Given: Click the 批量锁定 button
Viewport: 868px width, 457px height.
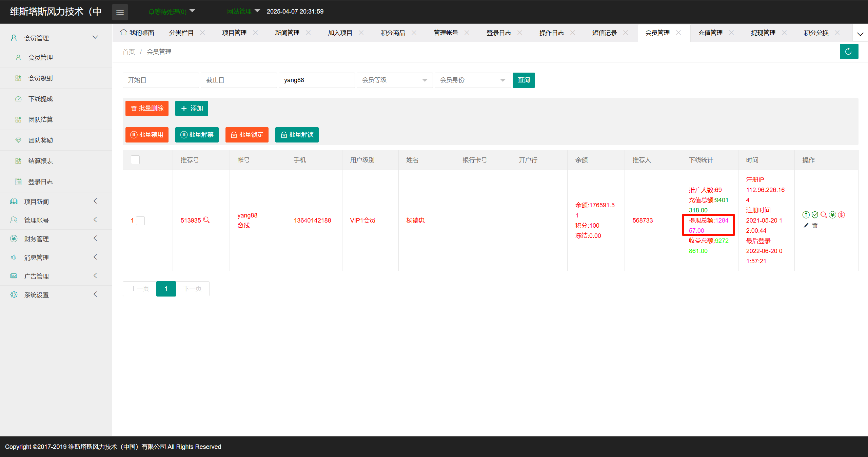Looking at the screenshot, I should (247, 135).
